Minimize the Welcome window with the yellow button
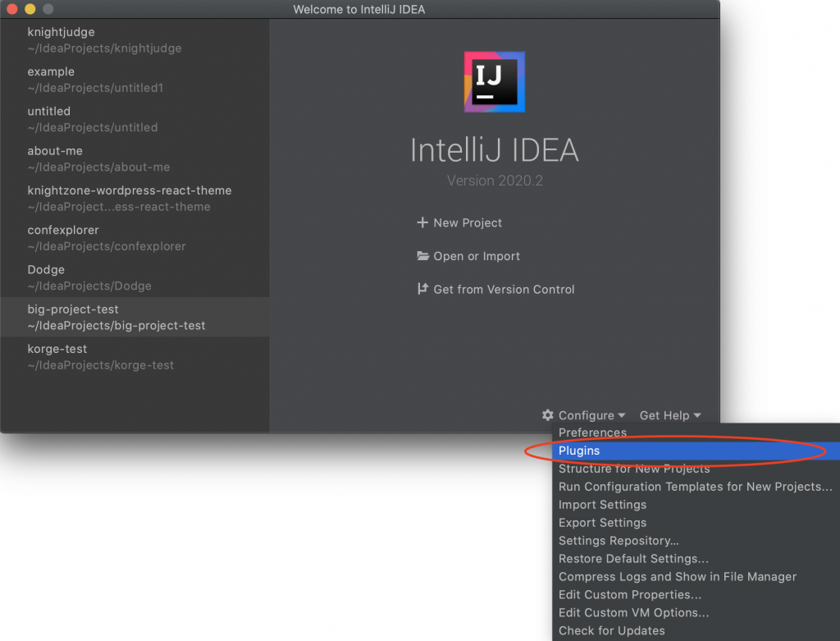Viewport: 840px width, 641px height. 30,9
